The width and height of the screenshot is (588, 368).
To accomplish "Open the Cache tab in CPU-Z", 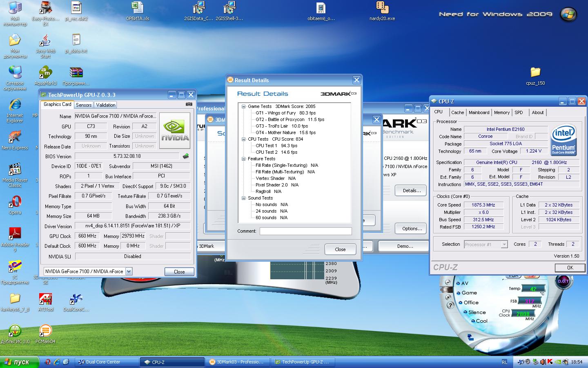I will point(457,112).
